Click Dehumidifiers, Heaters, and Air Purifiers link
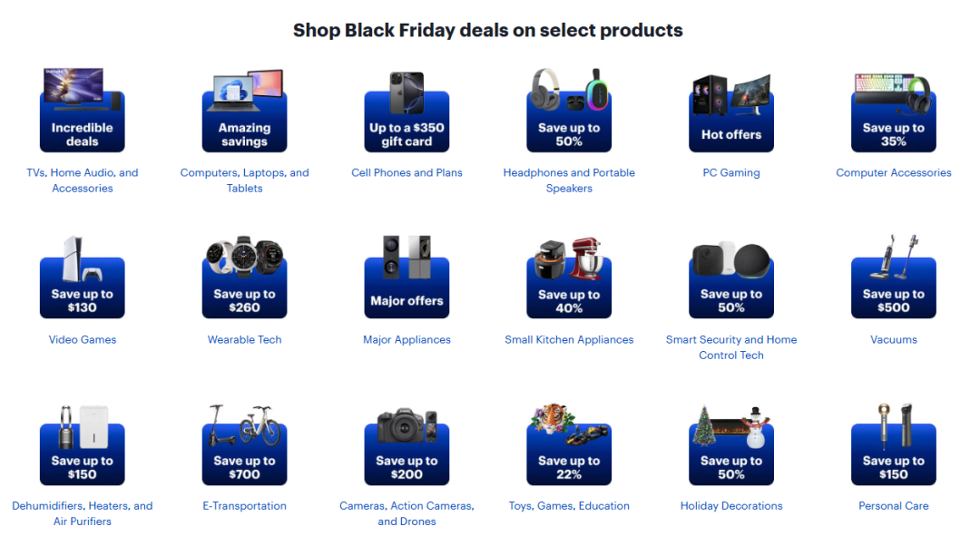This screenshot has width=980, height=536. [83, 513]
